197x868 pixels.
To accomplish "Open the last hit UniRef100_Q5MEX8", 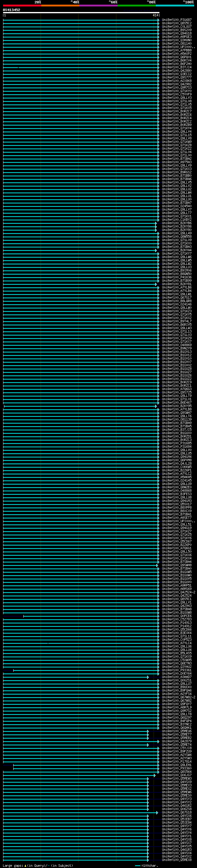I will [x=176, y=860].
